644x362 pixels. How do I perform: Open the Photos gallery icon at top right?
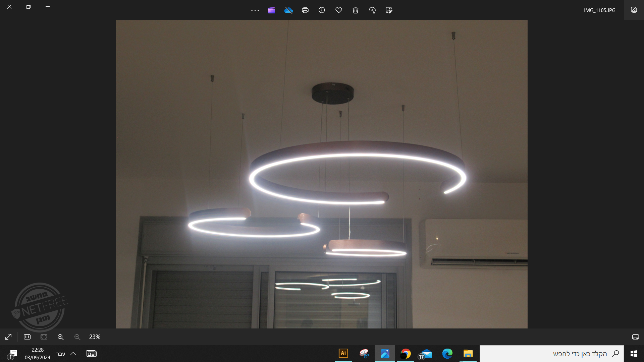634,10
